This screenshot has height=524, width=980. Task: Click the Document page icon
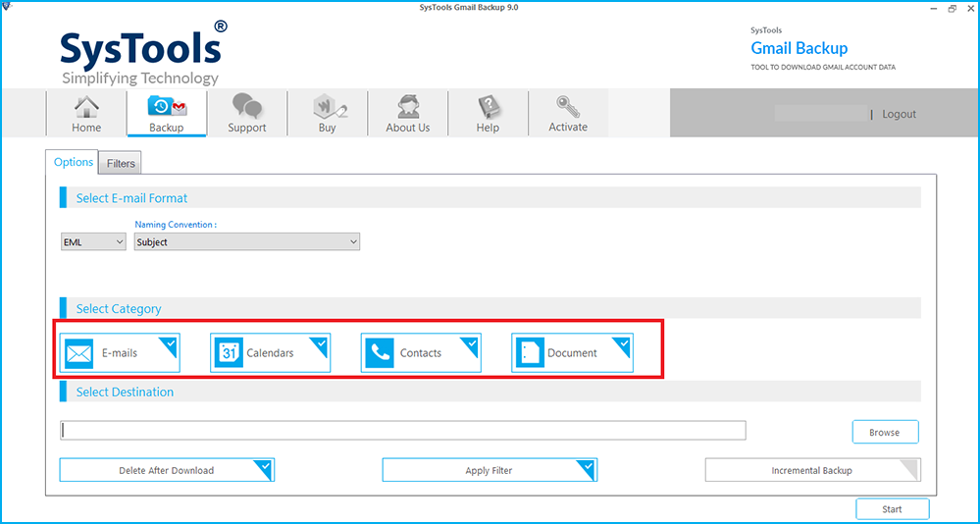click(x=530, y=353)
